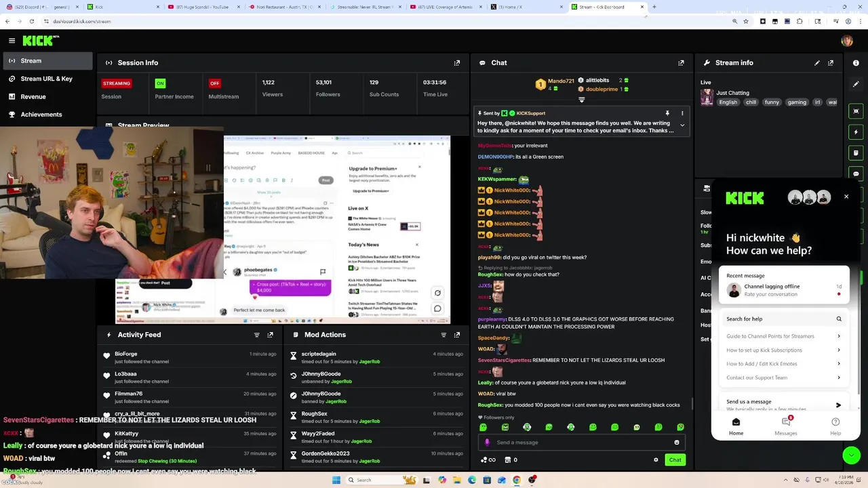Click the green Chat send button

[675, 460]
